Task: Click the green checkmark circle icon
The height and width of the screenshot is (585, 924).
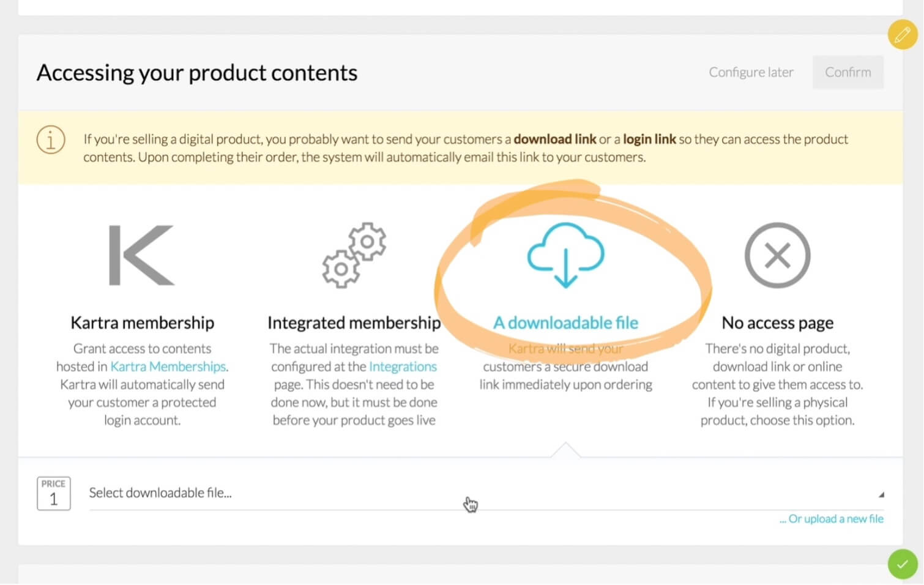Action: click(x=903, y=564)
